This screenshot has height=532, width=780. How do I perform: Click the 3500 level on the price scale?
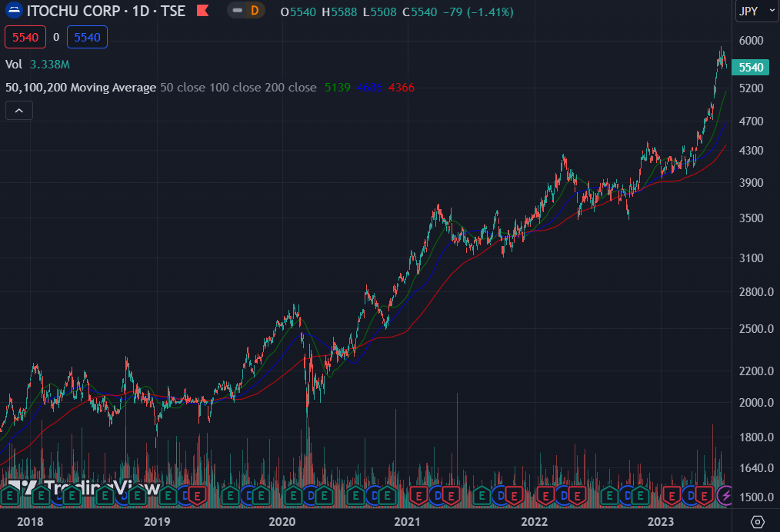point(751,218)
